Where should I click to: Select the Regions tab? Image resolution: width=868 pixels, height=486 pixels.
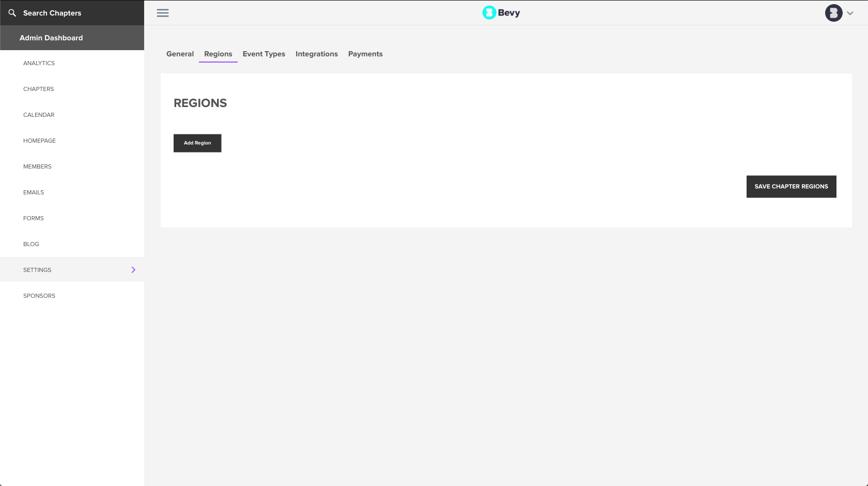(218, 54)
